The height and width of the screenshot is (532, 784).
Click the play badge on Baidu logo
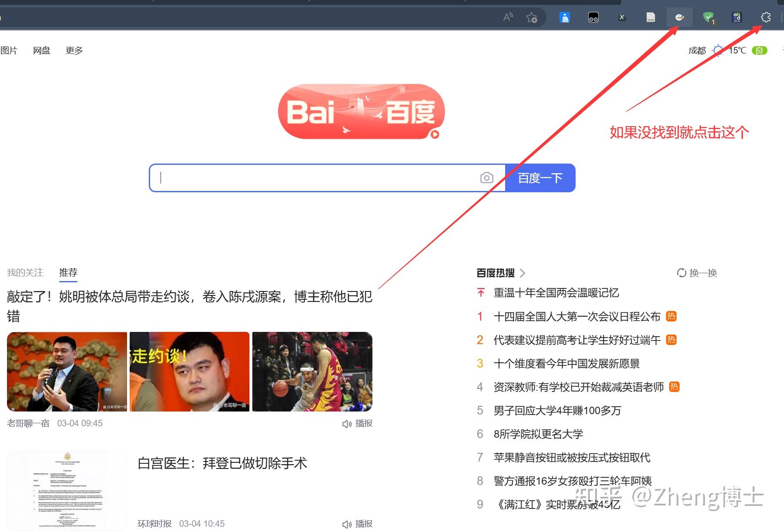(x=435, y=134)
